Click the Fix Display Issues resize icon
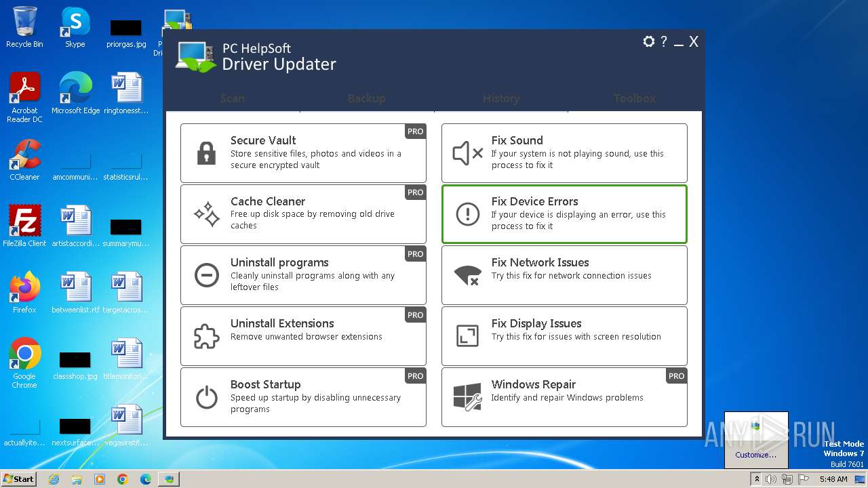Image resolution: width=868 pixels, height=488 pixels. click(x=467, y=336)
